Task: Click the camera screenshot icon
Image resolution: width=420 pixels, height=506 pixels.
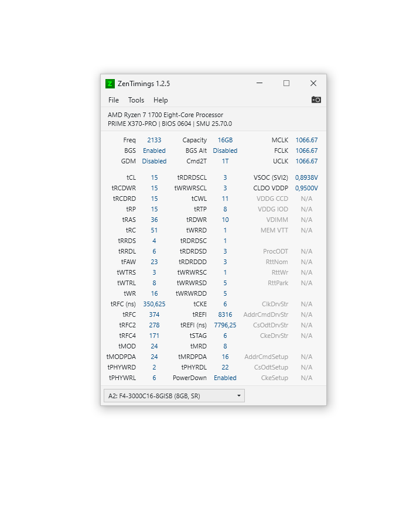Action: (x=316, y=100)
